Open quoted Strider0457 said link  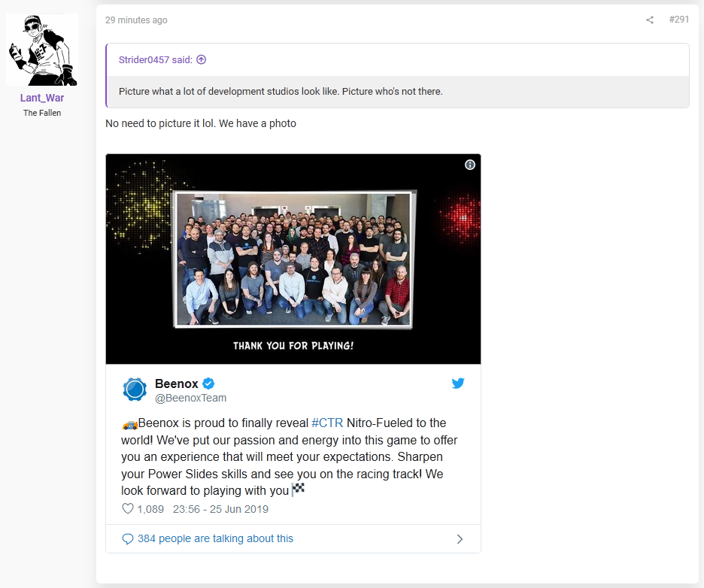coord(156,59)
